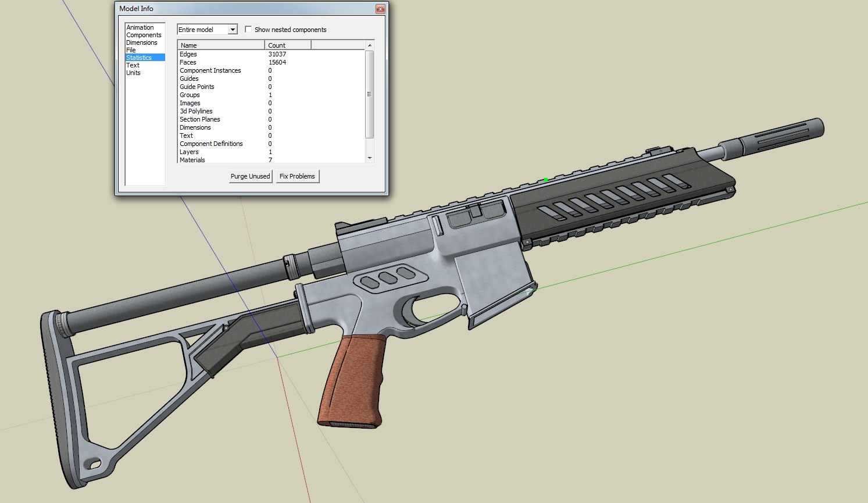868x503 pixels.
Task: Open the Components section in Model Info
Action: coord(144,35)
